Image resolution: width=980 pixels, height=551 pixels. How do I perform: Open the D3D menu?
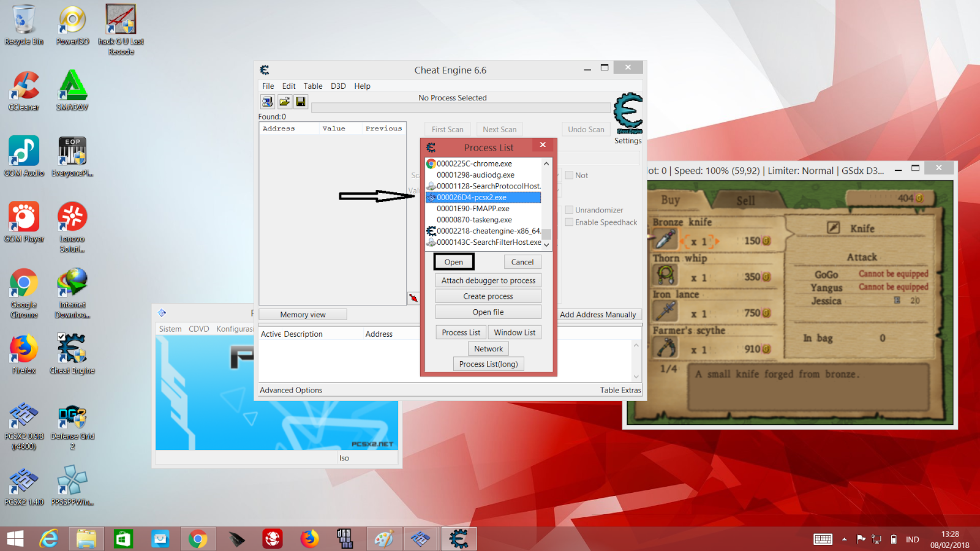[x=338, y=86]
